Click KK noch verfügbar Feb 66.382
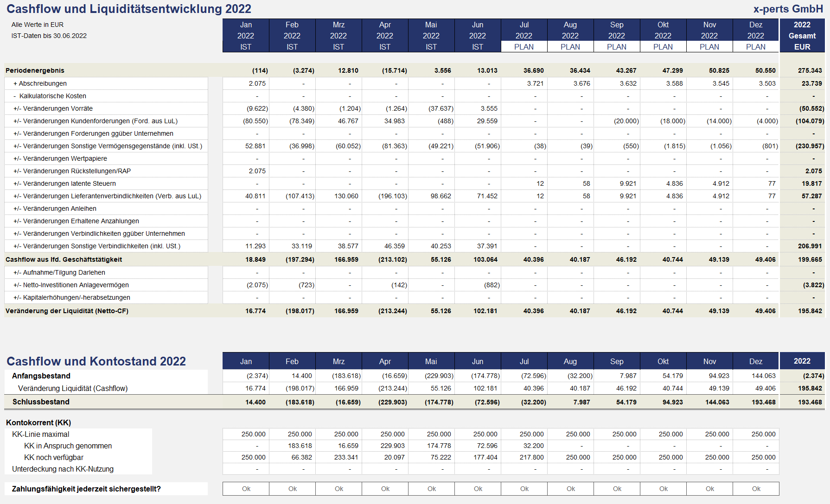 (301, 457)
